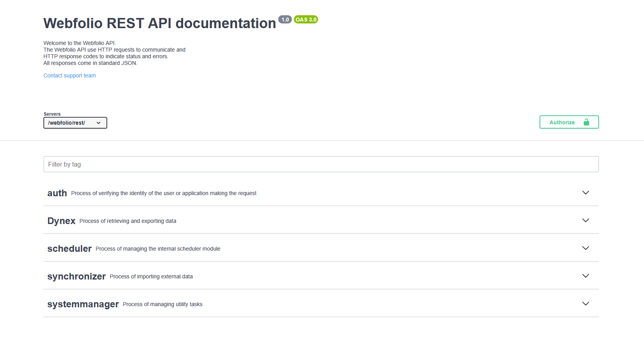Screen dimensions: 644x346
Task: Open the Contact support team link
Action: pos(70,75)
